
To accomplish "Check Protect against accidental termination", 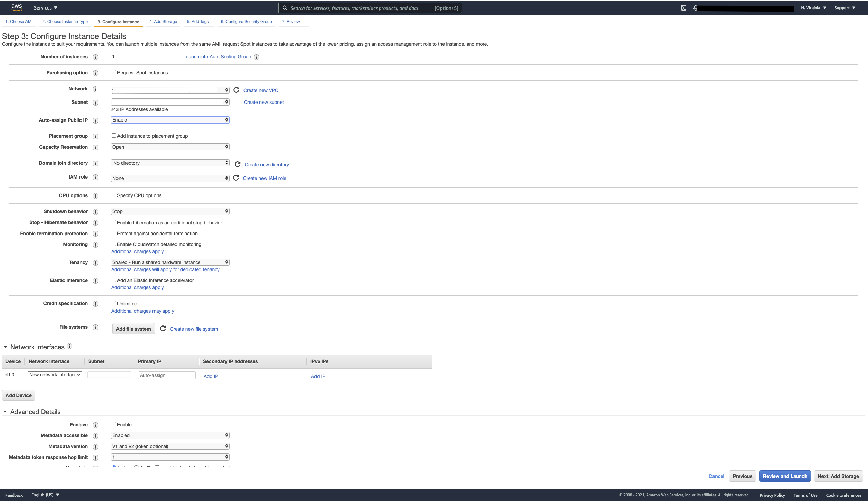I will click(x=114, y=233).
